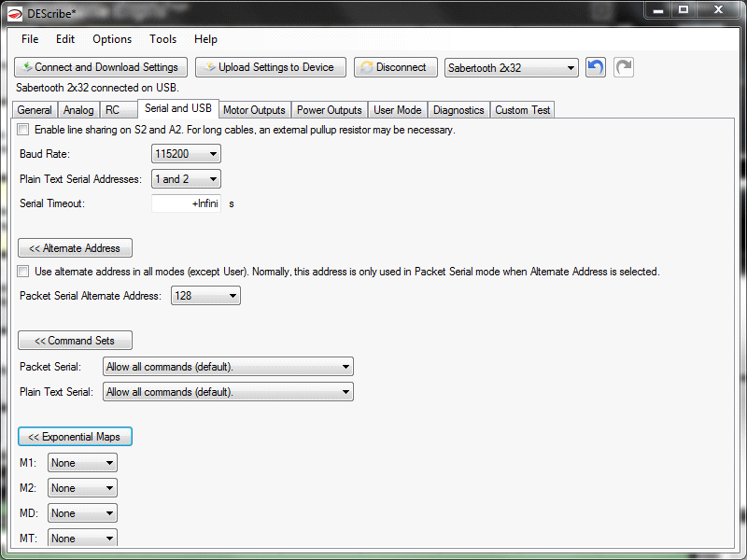This screenshot has width=747, height=560.
Task: Click the 'Packet Serial Alternate Address:' label
Action: (x=91, y=296)
